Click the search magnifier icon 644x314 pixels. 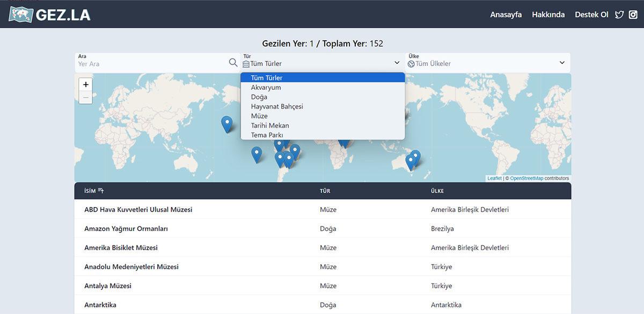[233, 63]
